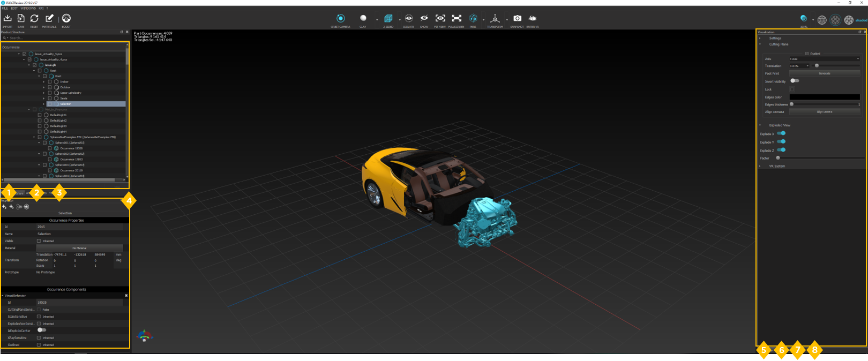Expand the Upper upholstery tree node
This screenshot has width=868, height=361.
[44, 93]
